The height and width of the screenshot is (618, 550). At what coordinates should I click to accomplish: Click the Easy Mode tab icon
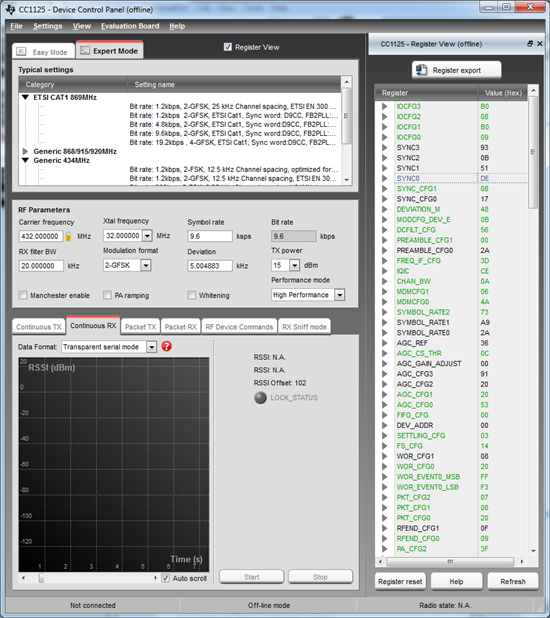click(21, 52)
